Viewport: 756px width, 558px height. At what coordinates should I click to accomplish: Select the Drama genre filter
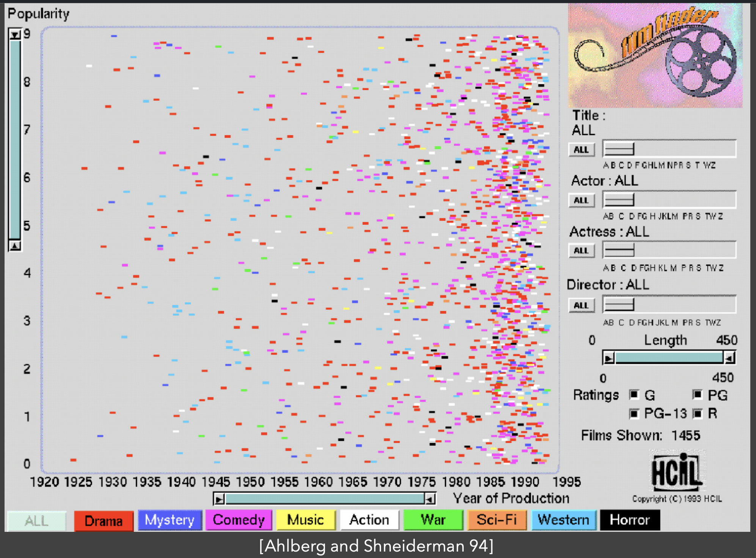tap(104, 520)
